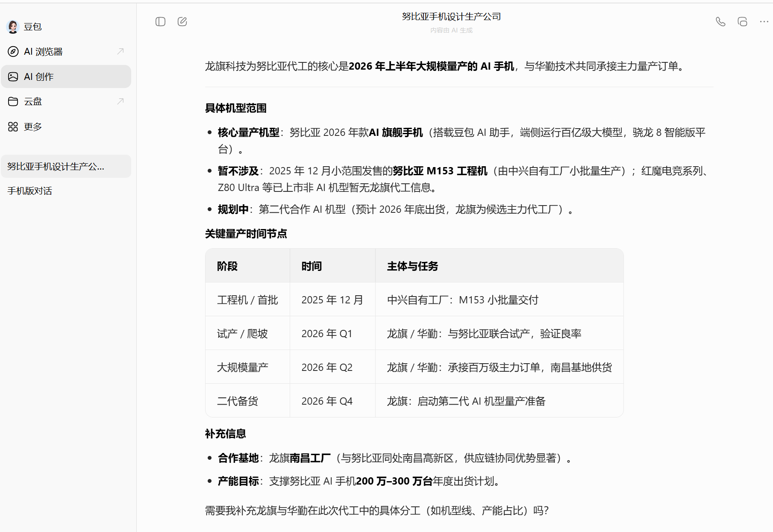Select the 努比亚手机设计生产公... conversation
Image resolution: width=773 pixels, height=532 pixels.
pyautogui.click(x=66, y=167)
